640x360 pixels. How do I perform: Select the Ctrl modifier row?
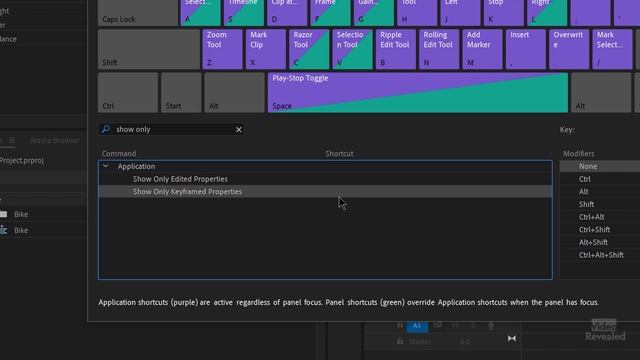coord(600,179)
